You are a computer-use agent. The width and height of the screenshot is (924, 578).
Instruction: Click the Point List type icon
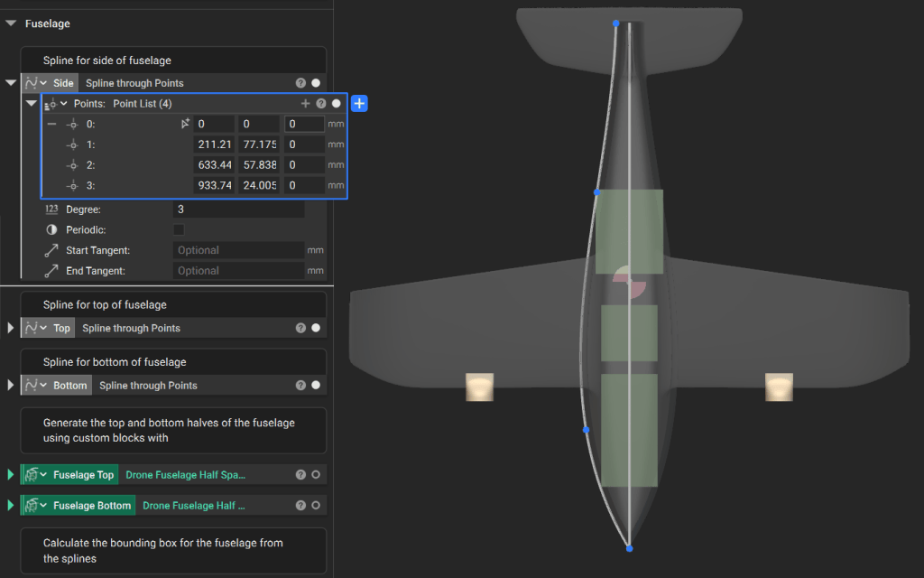coord(51,104)
